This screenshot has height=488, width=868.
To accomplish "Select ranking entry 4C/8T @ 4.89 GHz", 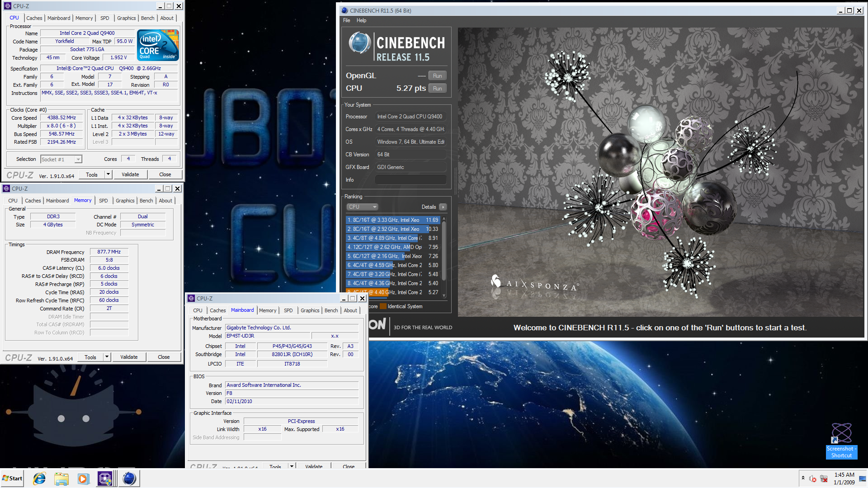I will (393, 238).
